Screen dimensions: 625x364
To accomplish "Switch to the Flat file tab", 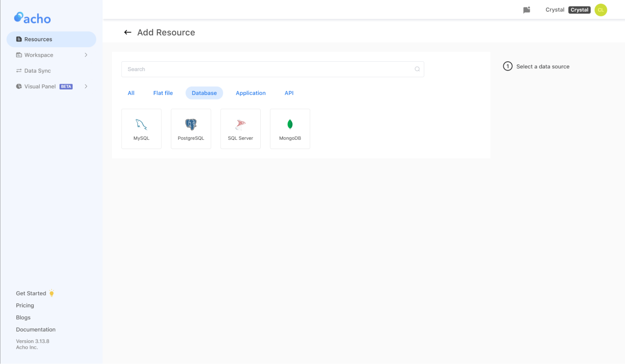I will coord(163,93).
